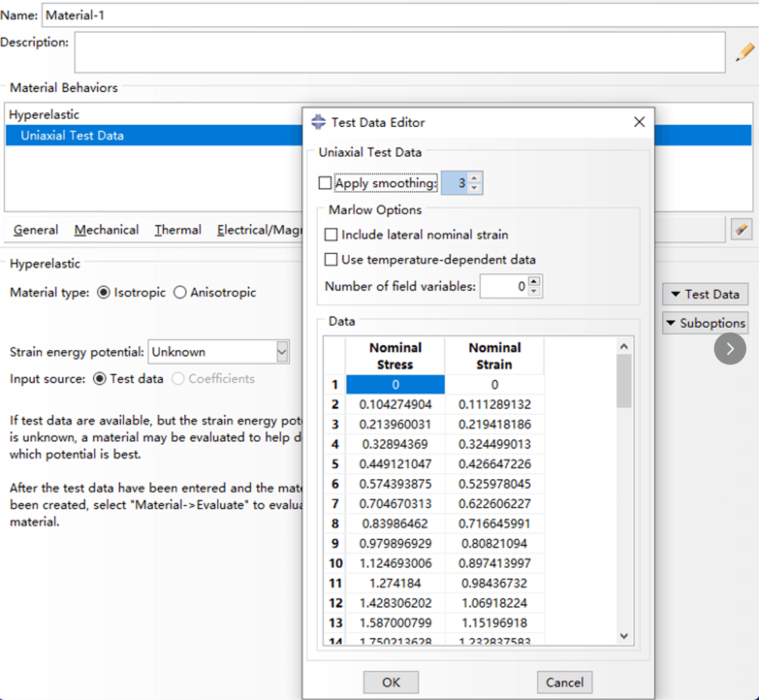This screenshot has height=700, width=759.
Task: Decrease the smoothing value spinner
Action: (474, 188)
